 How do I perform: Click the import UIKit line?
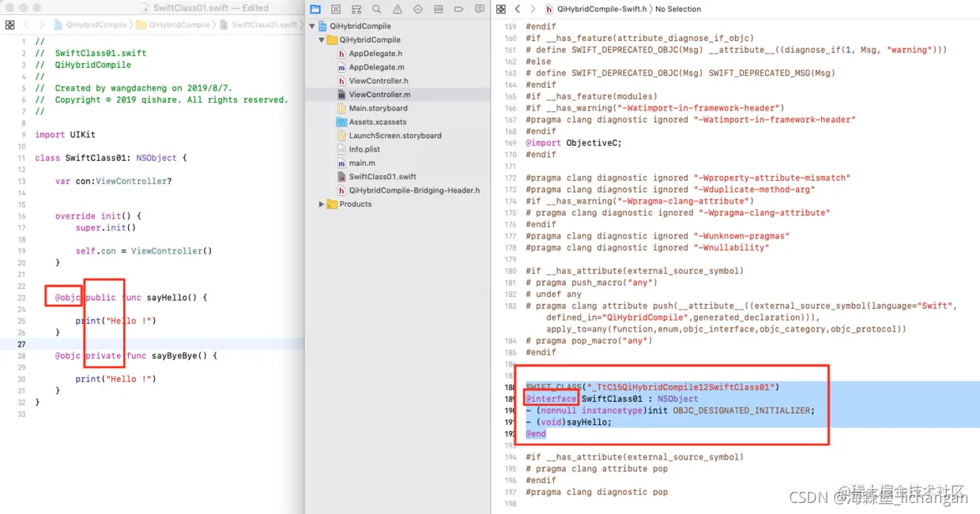tap(65, 135)
